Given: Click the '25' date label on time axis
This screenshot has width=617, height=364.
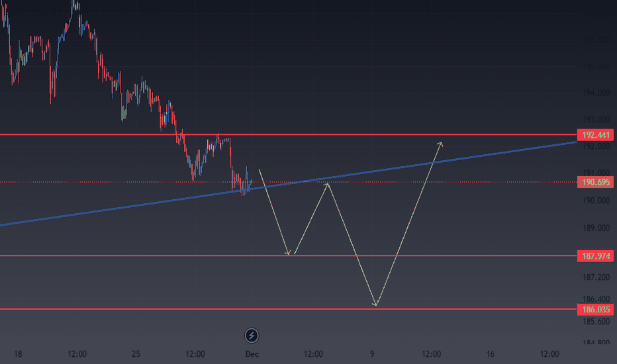Looking at the screenshot, I should click(x=136, y=354).
